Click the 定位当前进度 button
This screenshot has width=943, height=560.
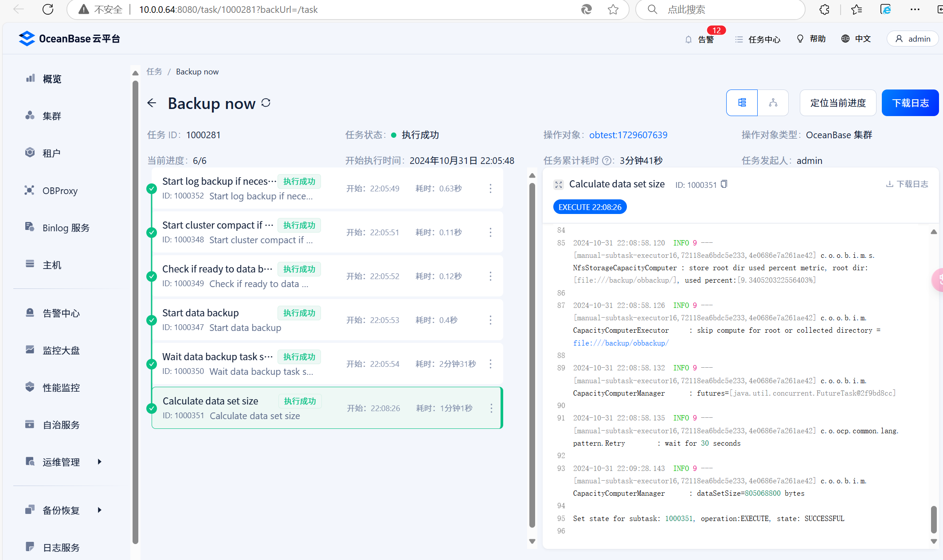[x=838, y=103]
